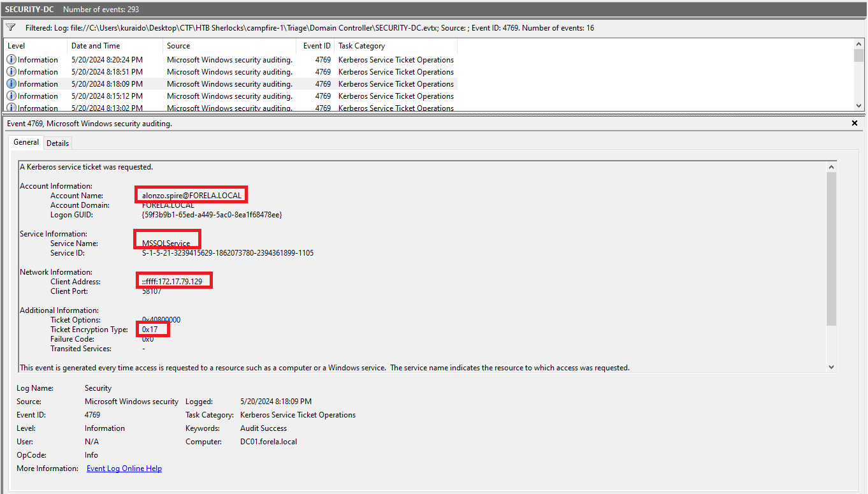Viewport: 868px width, 494px height.
Task: Click the information icon for the 8:18:09 PM event
Action: (11, 84)
